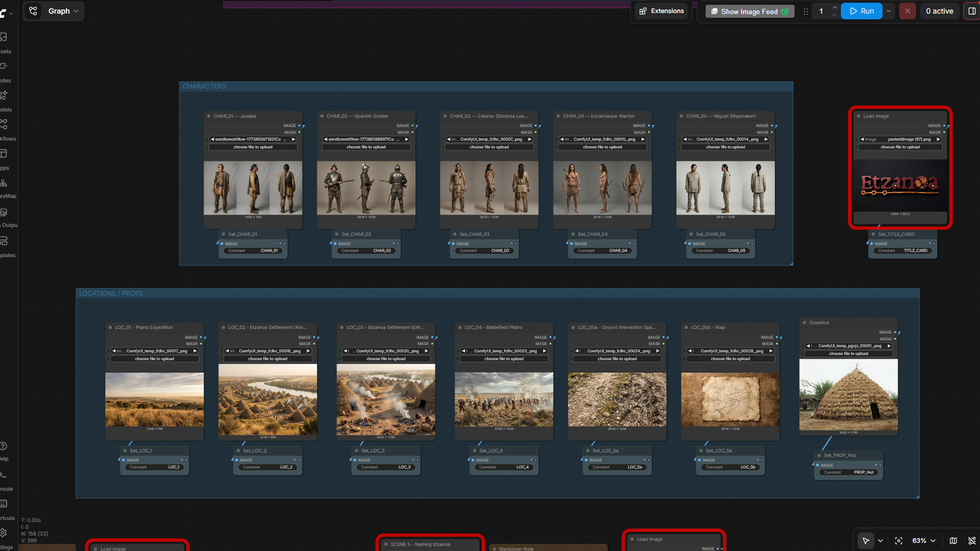Click Show Image Feed button
The width and height of the screenshot is (980, 551).
pyautogui.click(x=749, y=11)
